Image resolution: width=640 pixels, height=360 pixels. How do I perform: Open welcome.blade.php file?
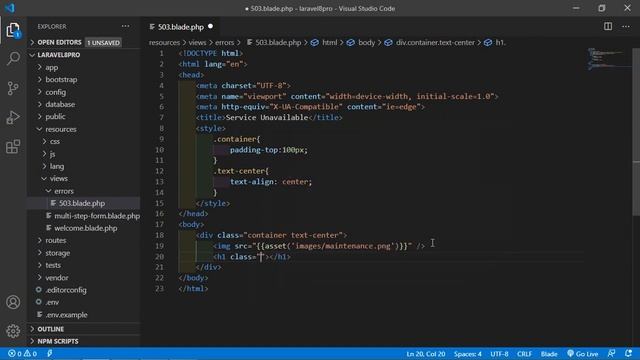86,228
